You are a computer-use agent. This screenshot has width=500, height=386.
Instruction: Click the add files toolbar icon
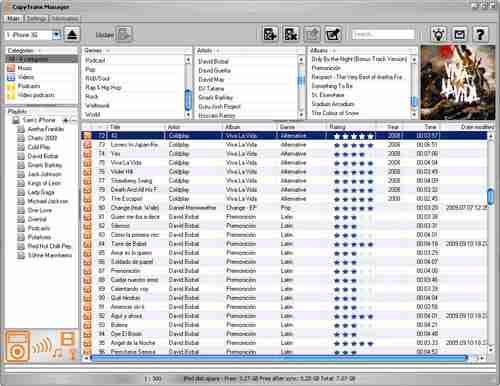pos(270,34)
